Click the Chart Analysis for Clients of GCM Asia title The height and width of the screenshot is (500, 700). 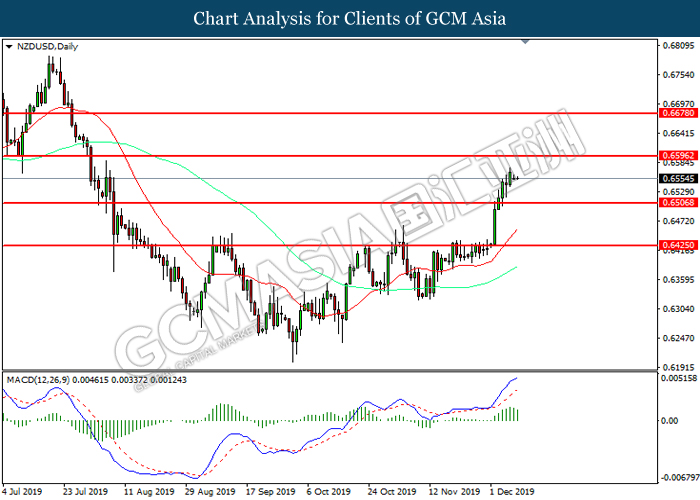tap(350, 18)
